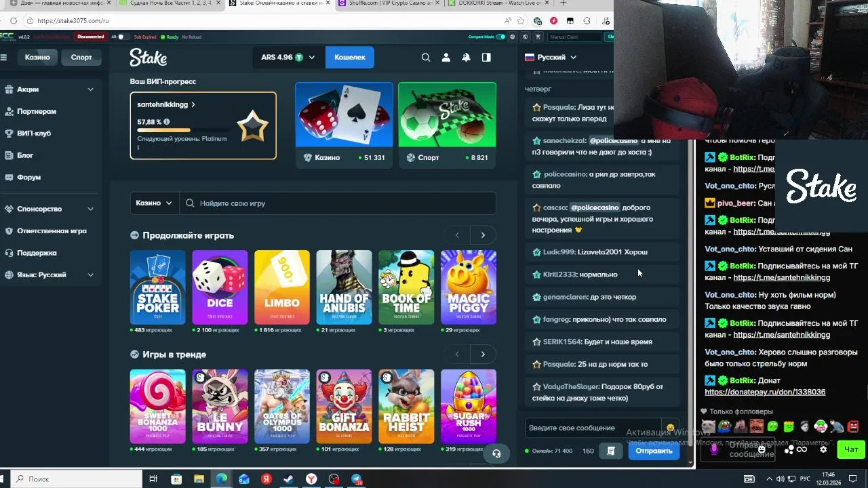
Task: Click the Кошелек wallet button
Action: pos(350,58)
